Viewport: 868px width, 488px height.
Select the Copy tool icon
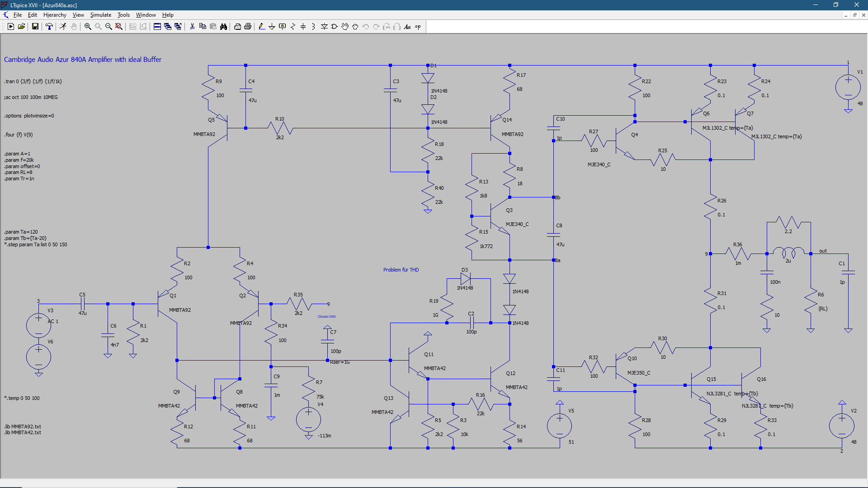(203, 27)
